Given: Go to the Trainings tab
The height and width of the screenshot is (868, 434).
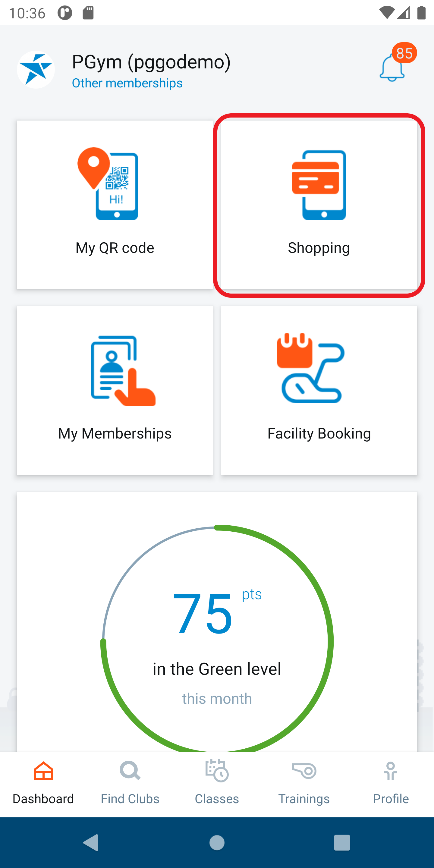Looking at the screenshot, I should click(x=304, y=782).
